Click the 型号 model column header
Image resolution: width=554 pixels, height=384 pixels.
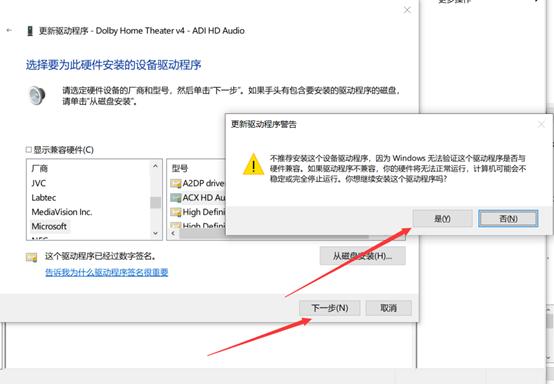(x=180, y=169)
